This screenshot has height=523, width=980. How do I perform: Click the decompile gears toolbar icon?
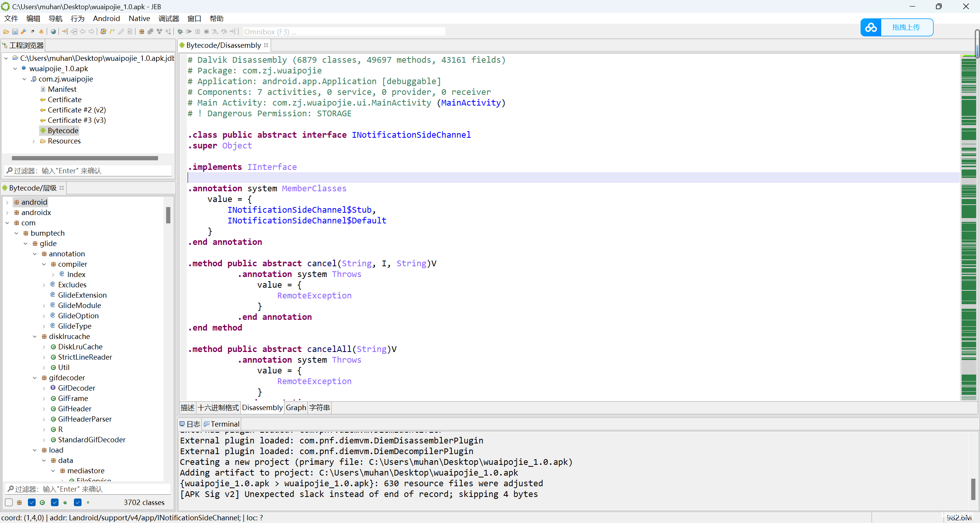click(x=103, y=32)
